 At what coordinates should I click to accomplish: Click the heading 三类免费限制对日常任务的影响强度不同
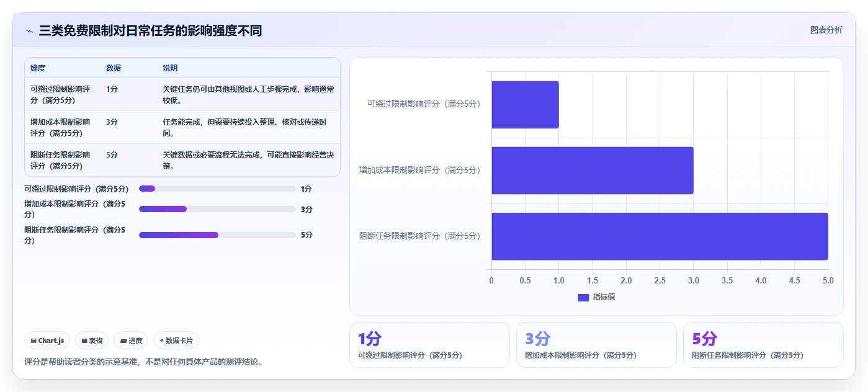coord(150,30)
